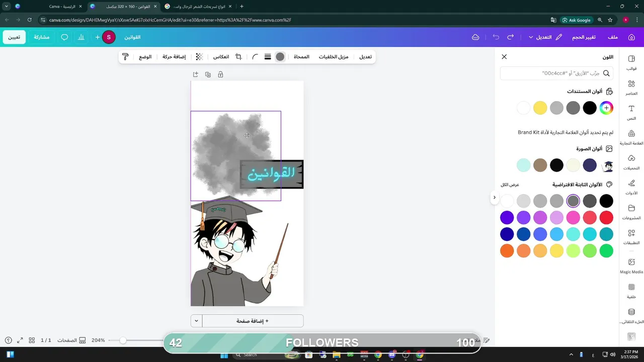Click the القوانين design title
The image size is (644, 362).
click(132, 37)
